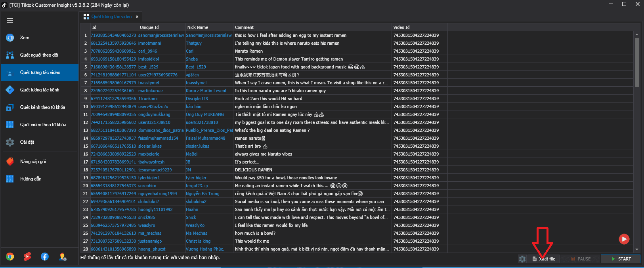Click the Video Id column header

(x=420, y=27)
